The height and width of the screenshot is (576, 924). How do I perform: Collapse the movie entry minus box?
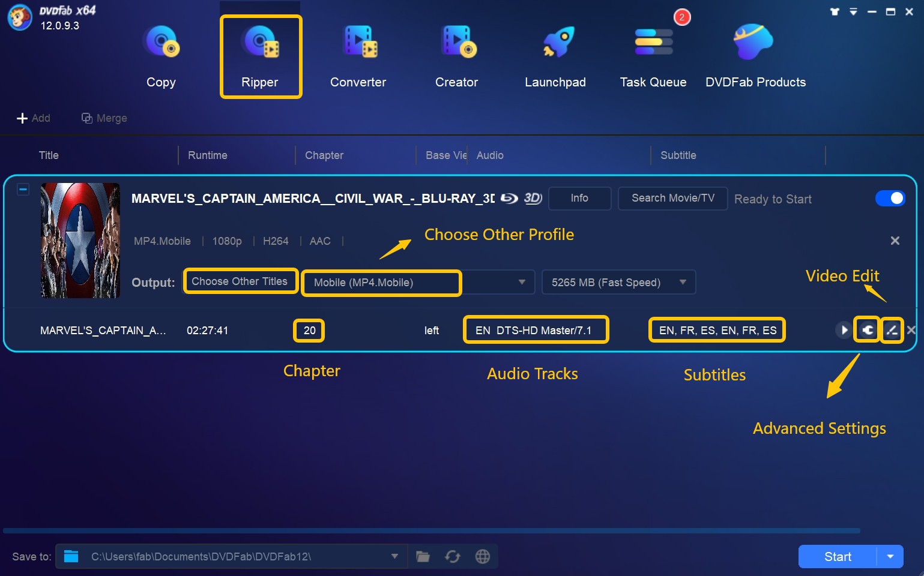tap(23, 190)
